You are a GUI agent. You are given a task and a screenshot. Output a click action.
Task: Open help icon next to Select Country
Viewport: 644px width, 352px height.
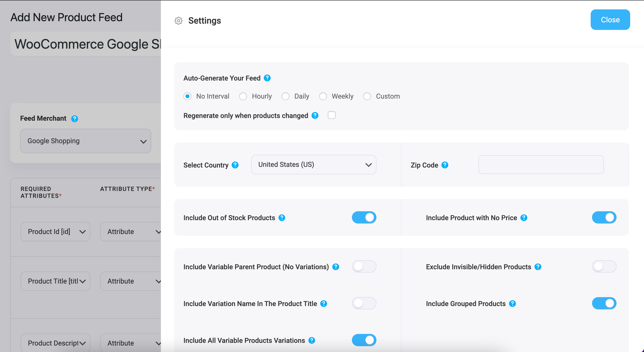tap(235, 165)
